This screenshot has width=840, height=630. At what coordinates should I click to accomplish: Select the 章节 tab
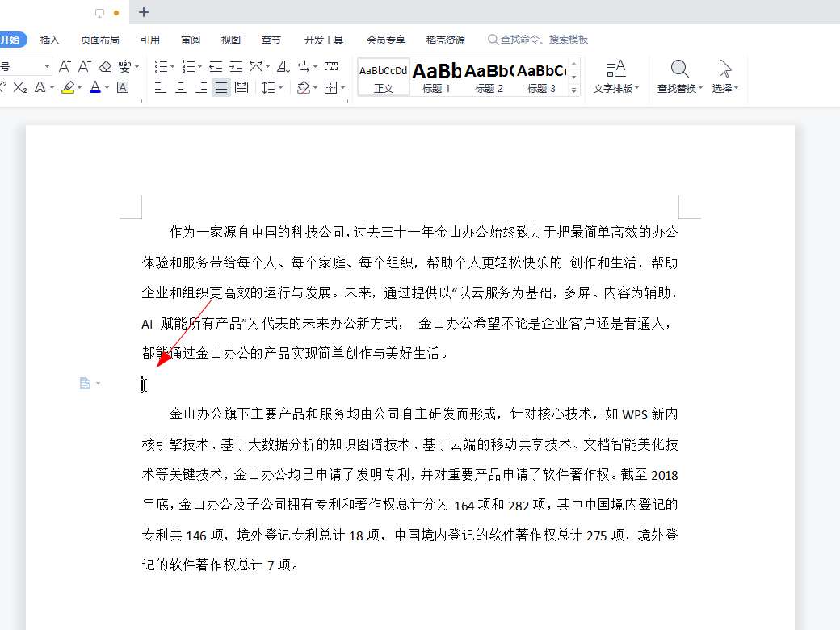tap(271, 40)
